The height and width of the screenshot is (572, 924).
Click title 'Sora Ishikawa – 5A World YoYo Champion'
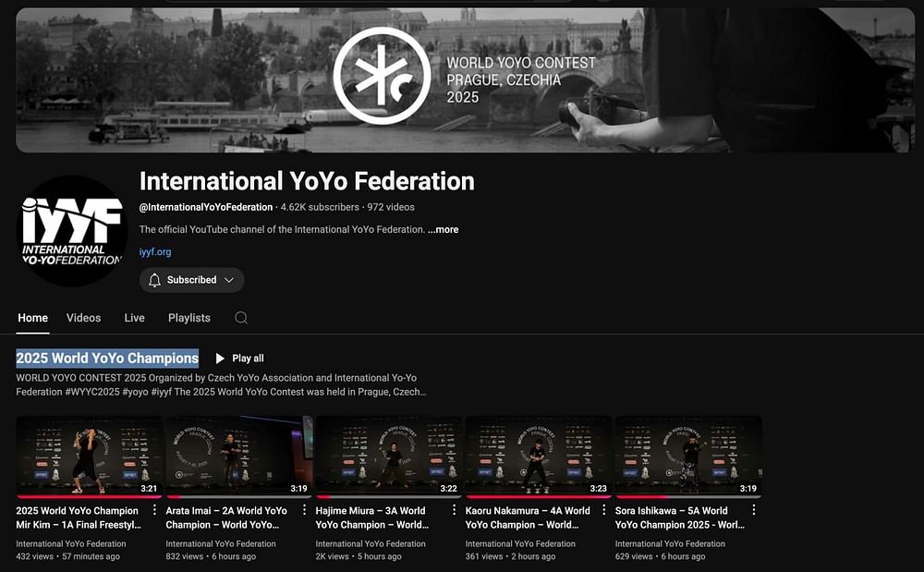679,517
